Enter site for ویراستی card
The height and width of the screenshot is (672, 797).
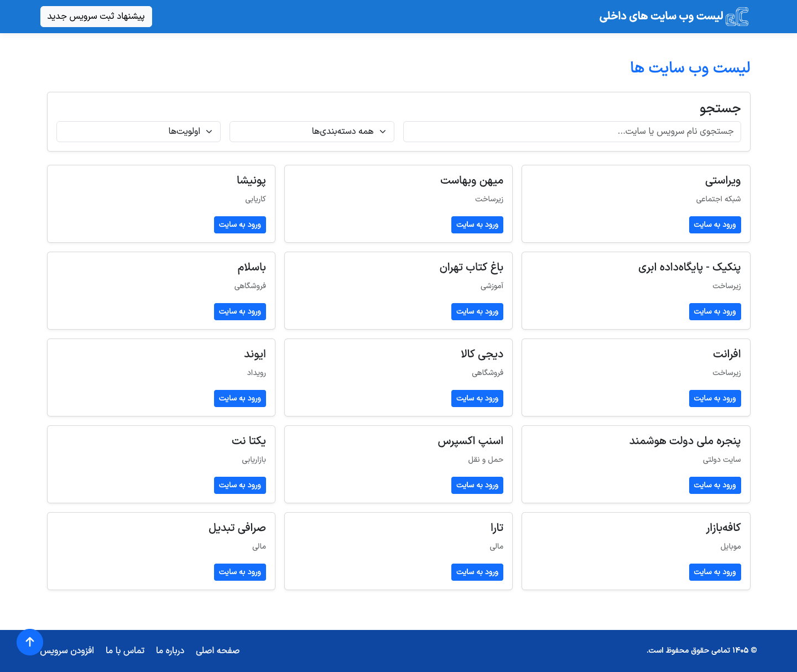pyautogui.click(x=715, y=225)
